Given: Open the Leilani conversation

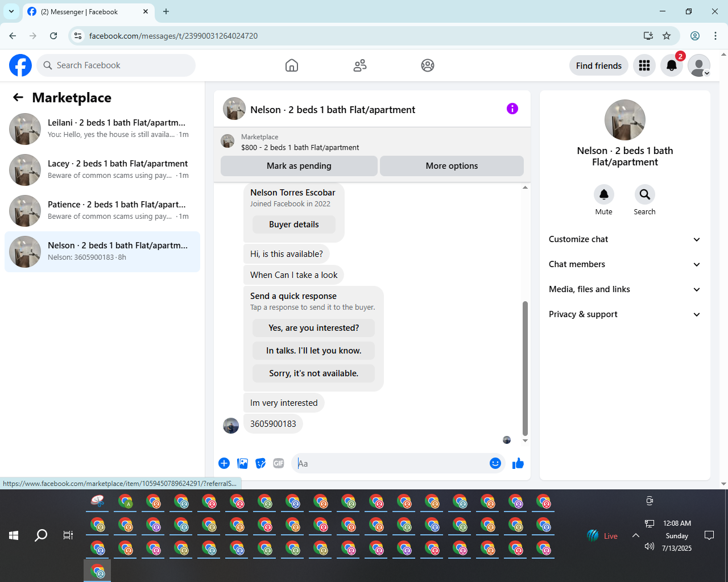Looking at the screenshot, I should pos(102,129).
